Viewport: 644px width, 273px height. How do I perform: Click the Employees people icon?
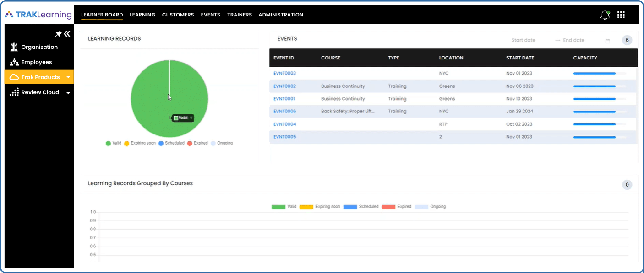[x=14, y=62]
